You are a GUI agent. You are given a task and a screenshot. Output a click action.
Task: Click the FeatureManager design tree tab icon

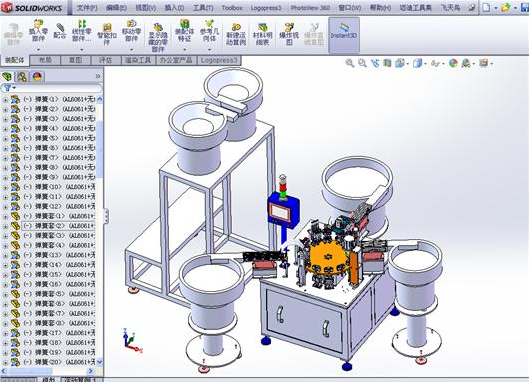click(7, 77)
